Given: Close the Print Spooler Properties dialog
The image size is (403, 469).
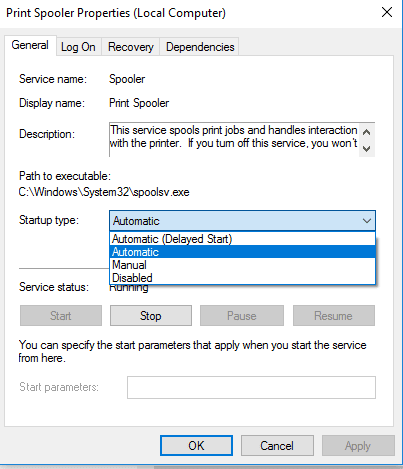Looking at the screenshot, I should point(387,13).
